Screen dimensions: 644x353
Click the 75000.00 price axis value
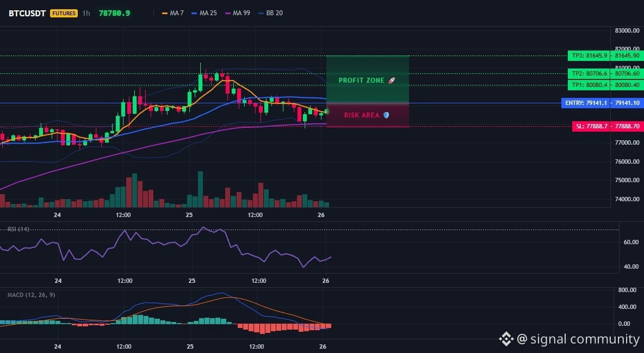pos(627,180)
